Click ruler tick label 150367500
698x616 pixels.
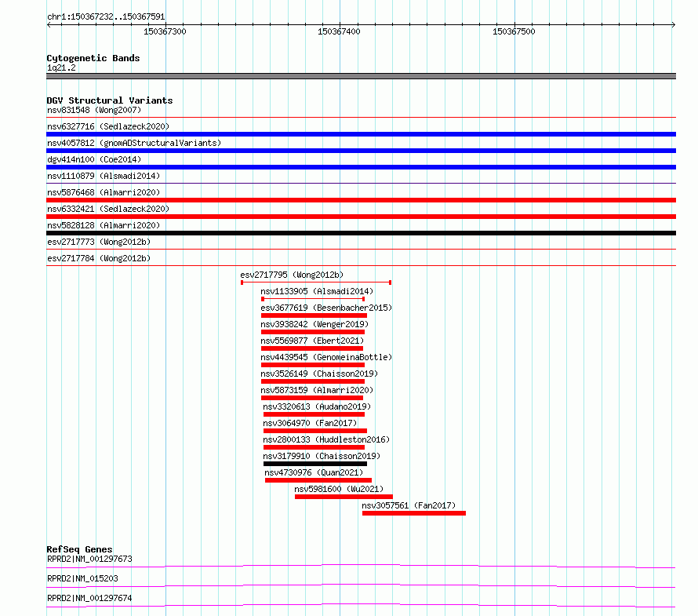(x=514, y=31)
